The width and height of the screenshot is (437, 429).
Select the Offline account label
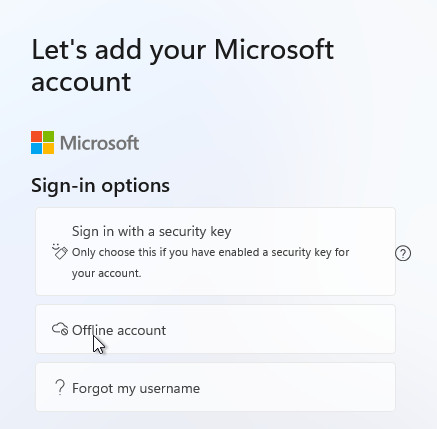pos(119,330)
